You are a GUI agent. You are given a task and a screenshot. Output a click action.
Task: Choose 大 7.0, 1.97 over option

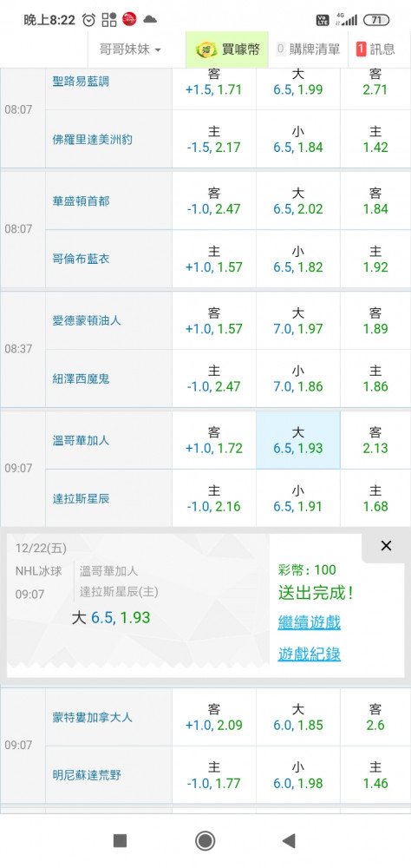298,320
